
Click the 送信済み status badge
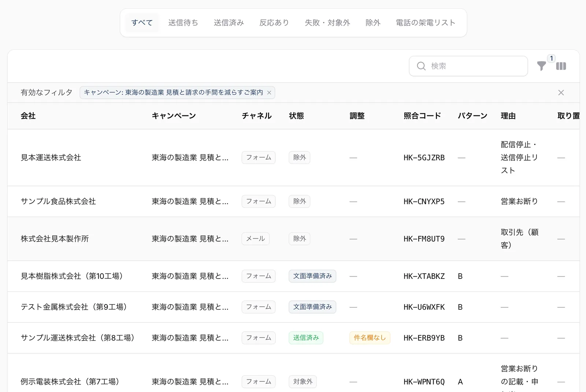click(x=306, y=338)
